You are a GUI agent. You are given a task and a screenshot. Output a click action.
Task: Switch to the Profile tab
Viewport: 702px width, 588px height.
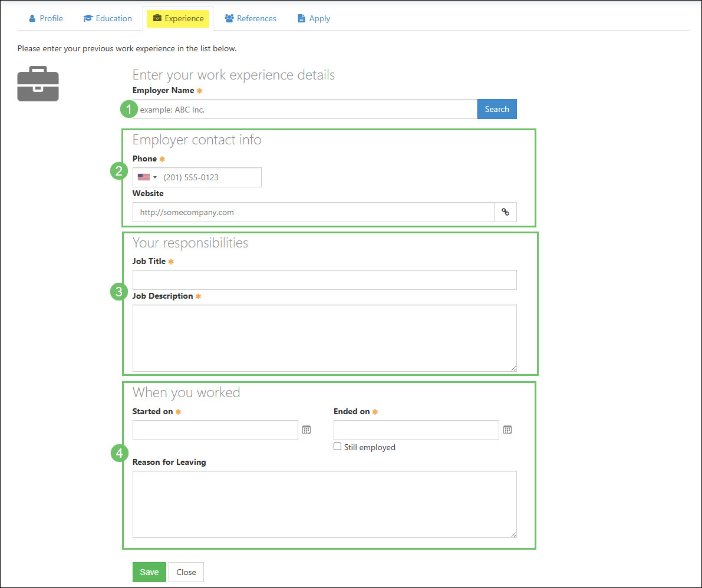(x=45, y=18)
